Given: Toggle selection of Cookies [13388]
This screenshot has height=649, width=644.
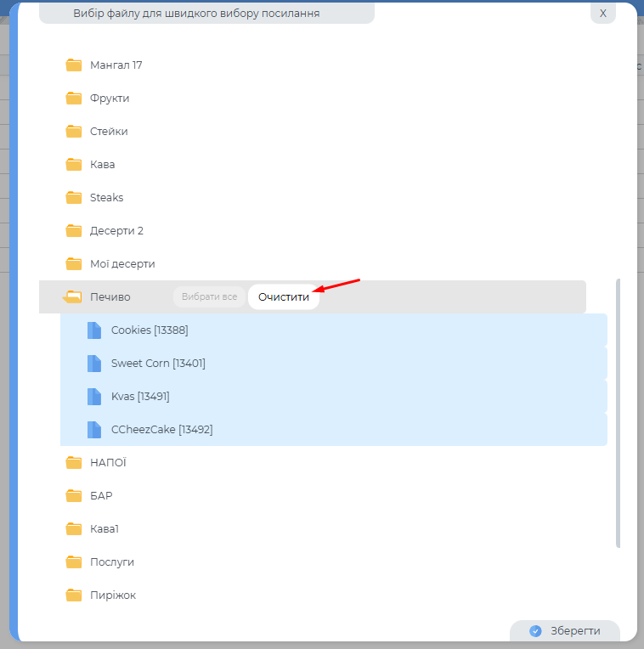Looking at the screenshot, I should coord(150,330).
